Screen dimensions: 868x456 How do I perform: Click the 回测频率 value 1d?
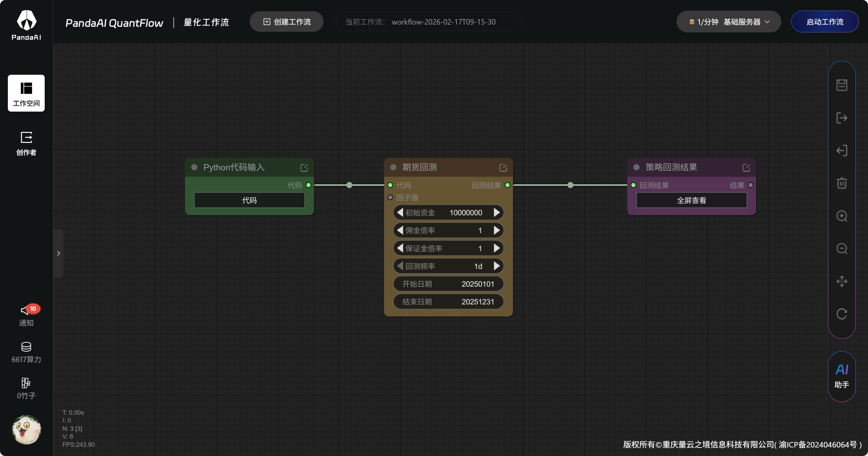[478, 266]
